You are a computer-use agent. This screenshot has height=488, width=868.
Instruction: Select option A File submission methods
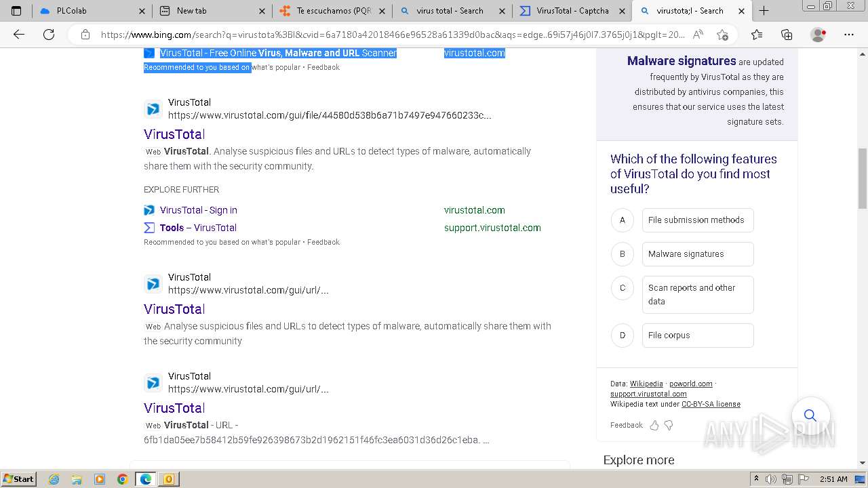pos(698,220)
